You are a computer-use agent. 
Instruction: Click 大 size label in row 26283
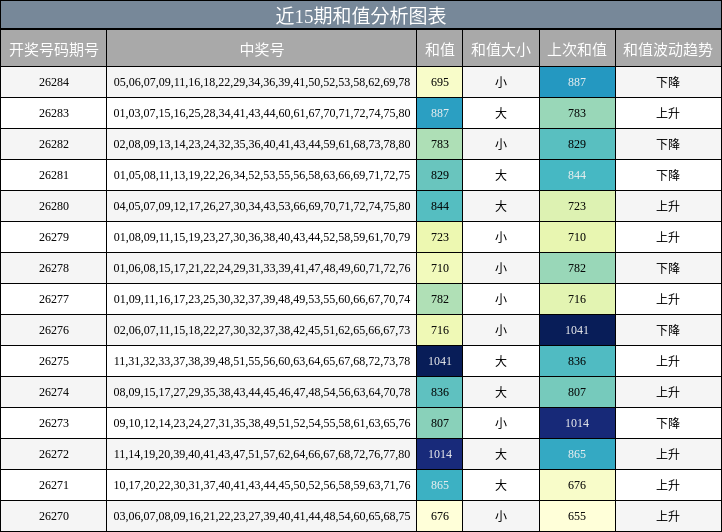coord(501,113)
